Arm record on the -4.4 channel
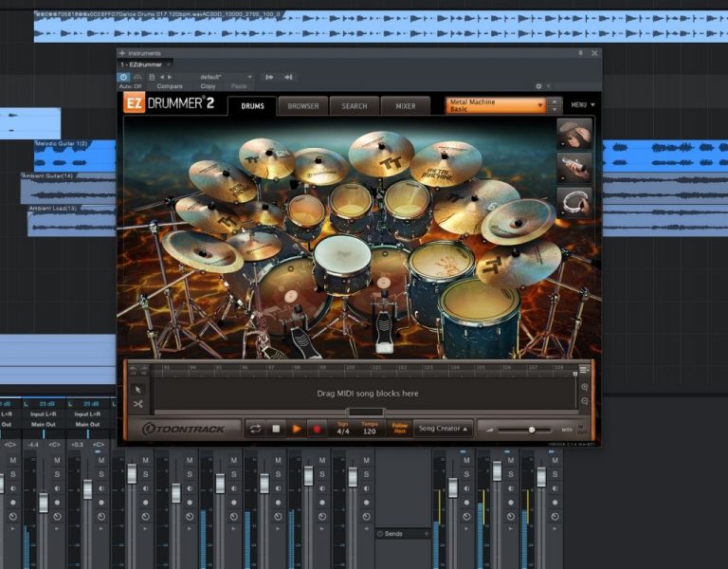 [x=57, y=503]
